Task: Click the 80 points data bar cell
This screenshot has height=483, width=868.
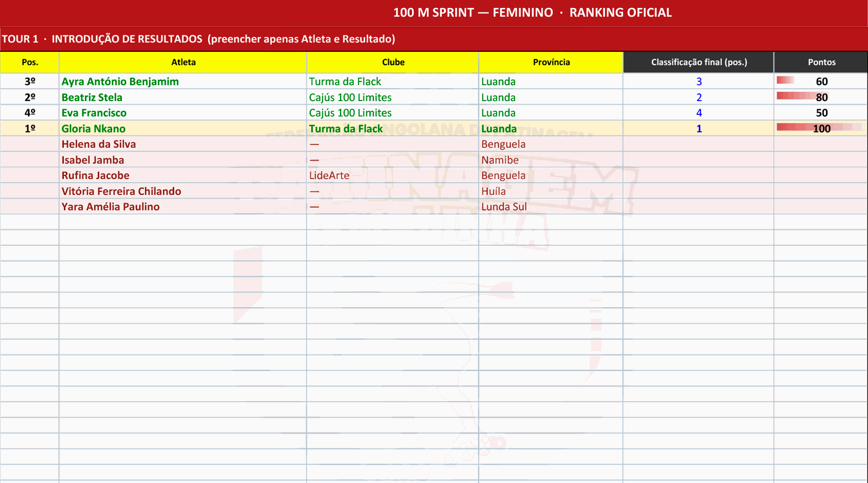Action: (821, 97)
